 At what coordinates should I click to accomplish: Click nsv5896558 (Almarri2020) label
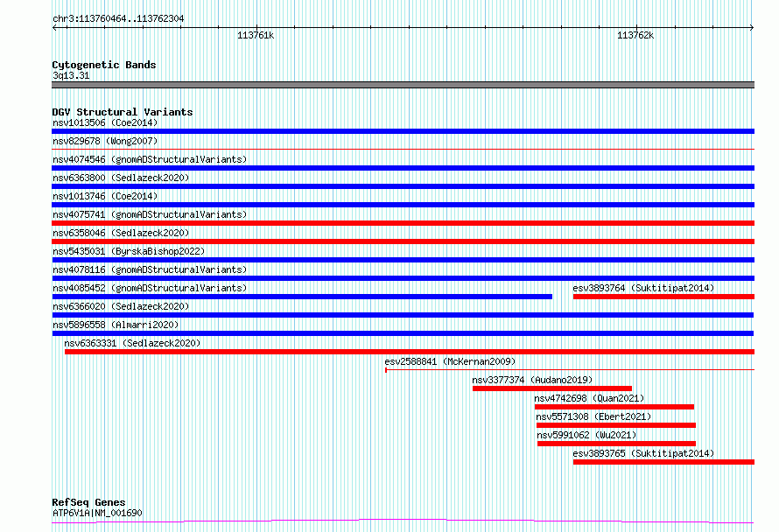click(116, 325)
